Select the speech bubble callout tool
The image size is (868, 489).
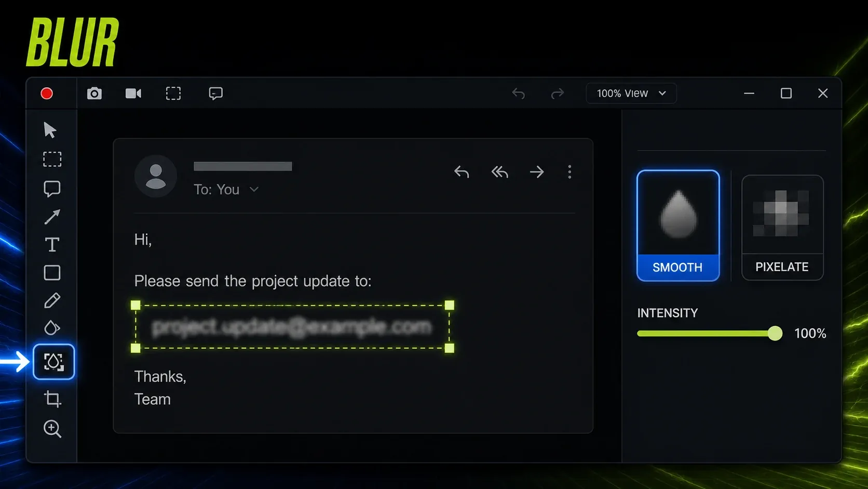coord(52,189)
